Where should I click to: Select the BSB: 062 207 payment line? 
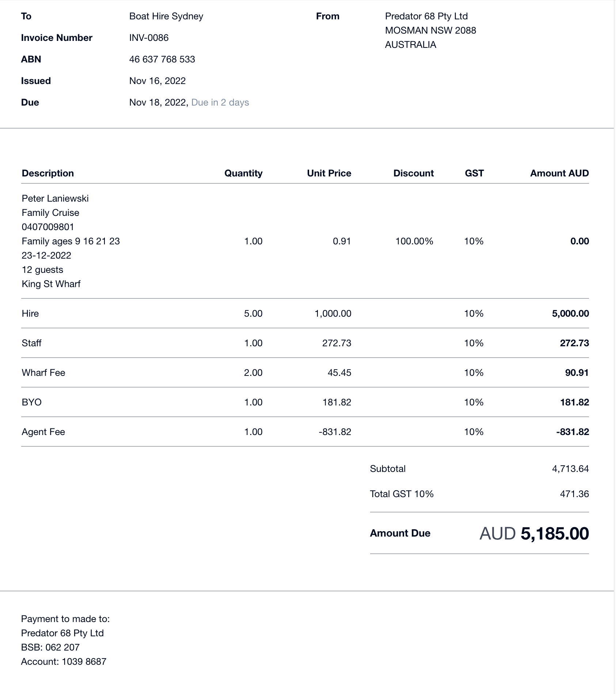coord(50,647)
